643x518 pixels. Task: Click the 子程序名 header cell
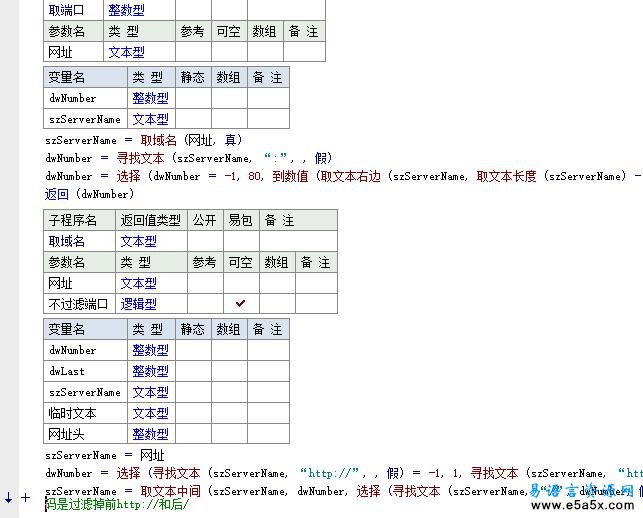pos(80,220)
